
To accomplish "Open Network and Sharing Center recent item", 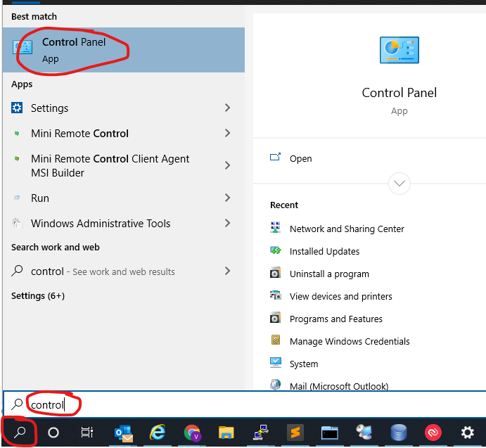I will point(347,229).
